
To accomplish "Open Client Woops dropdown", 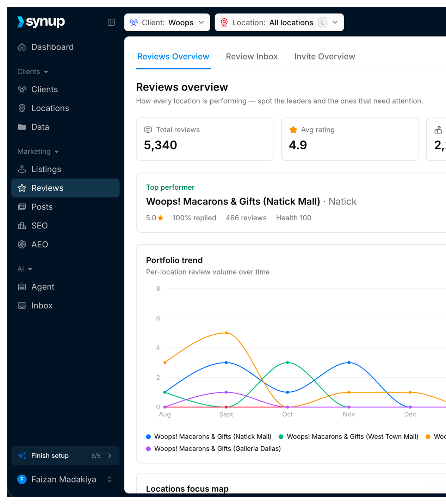I will (167, 23).
